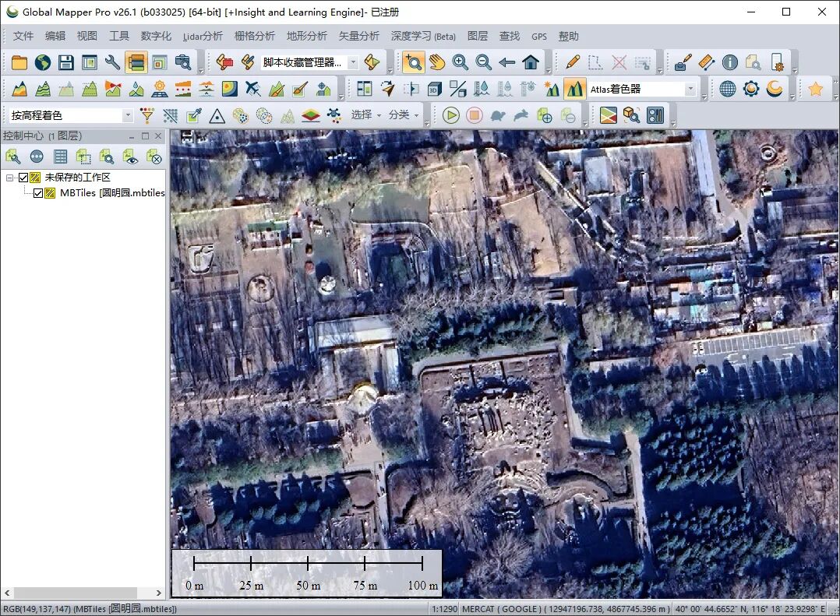The height and width of the screenshot is (616, 840).
Task: Uncheck the 未保存的工作区 workspace checkbox
Action: pos(23,178)
